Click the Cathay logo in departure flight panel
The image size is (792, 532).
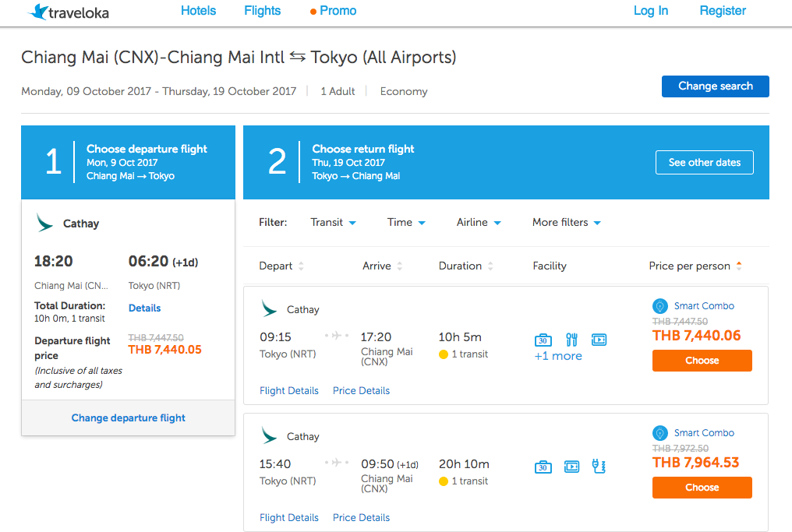44,223
